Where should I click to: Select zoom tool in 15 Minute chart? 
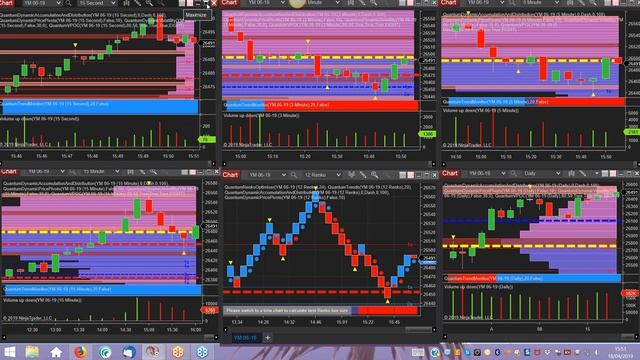click(x=153, y=172)
